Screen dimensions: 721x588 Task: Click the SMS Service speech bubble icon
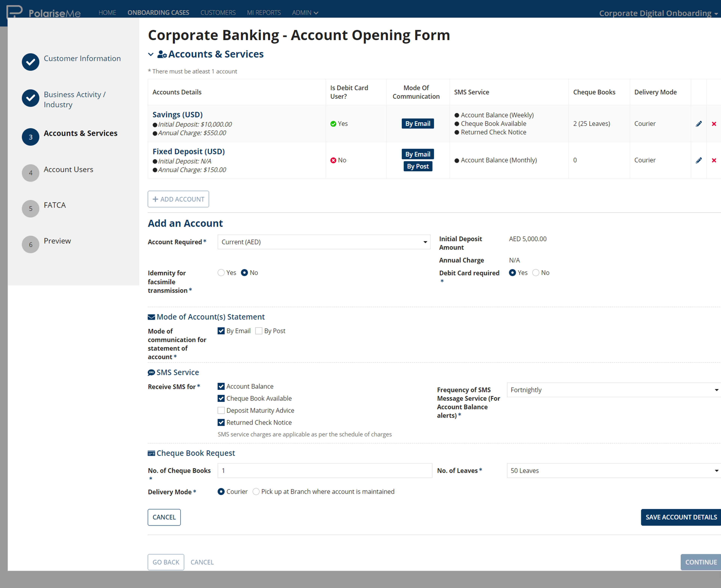pyautogui.click(x=151, y=373)
